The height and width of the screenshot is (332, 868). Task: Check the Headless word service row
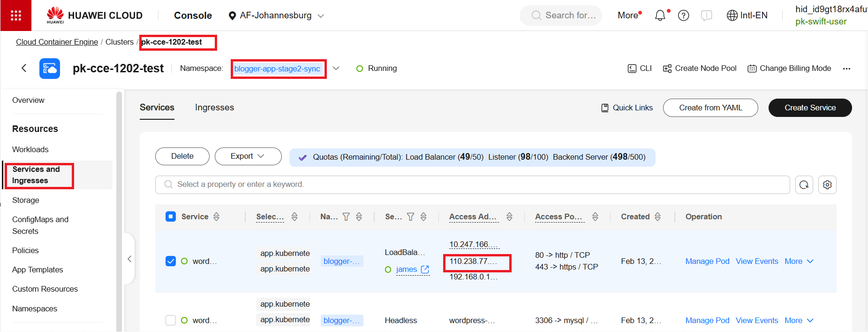(x=171, y=320)
